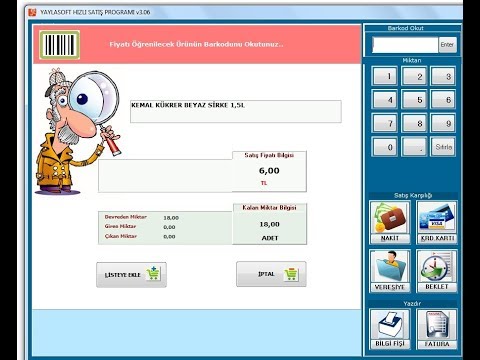This screenshot has height=360, width=480.
Task: Click product name field KEMAL KÜKRER BEYAZ SİRKE
Action: click(x=236, y=111)
